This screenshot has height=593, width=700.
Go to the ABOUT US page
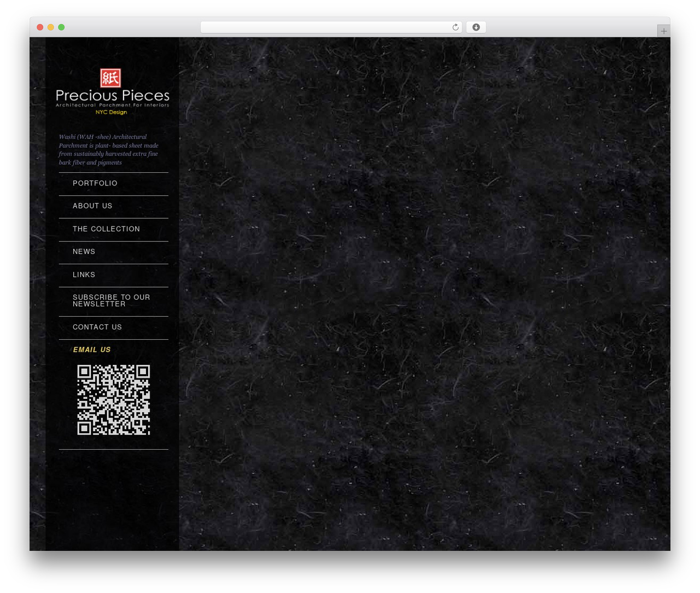point(92,206)
